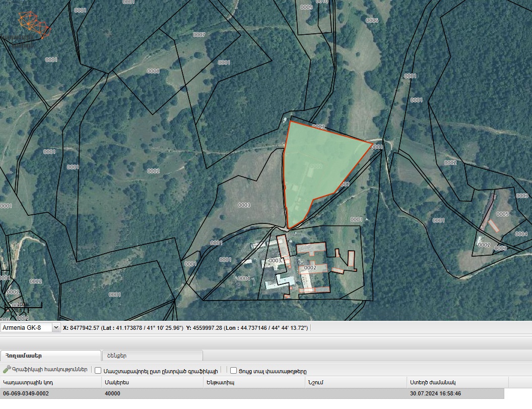Click parcel 0005 with the red-roofed building at right
This screenshot has height=409, width=532.
pos(502,214)
